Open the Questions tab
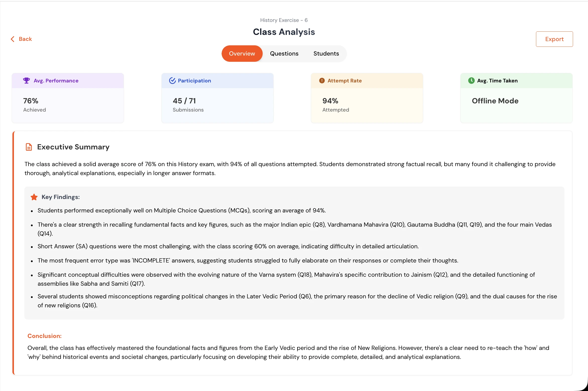588x391 pixels. pos(284,54)
